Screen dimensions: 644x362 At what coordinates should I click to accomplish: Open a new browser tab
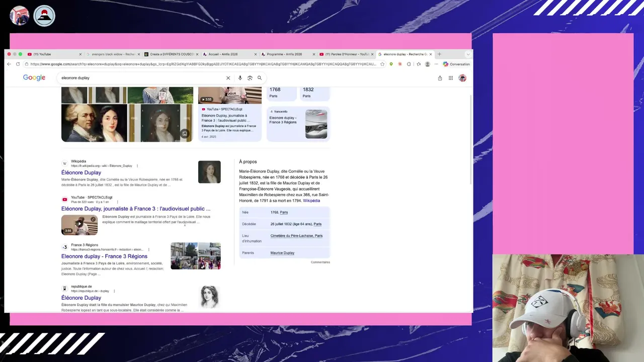439,54
